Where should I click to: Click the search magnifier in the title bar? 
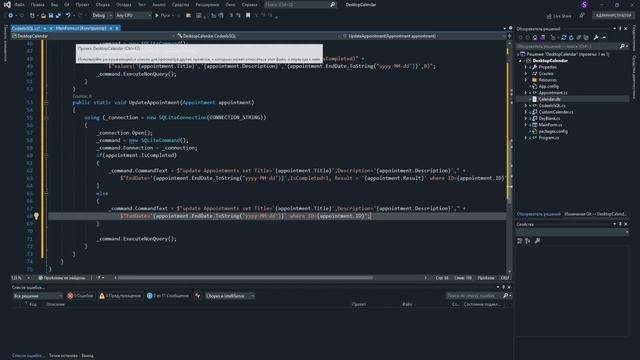click(x=333, y=4)
